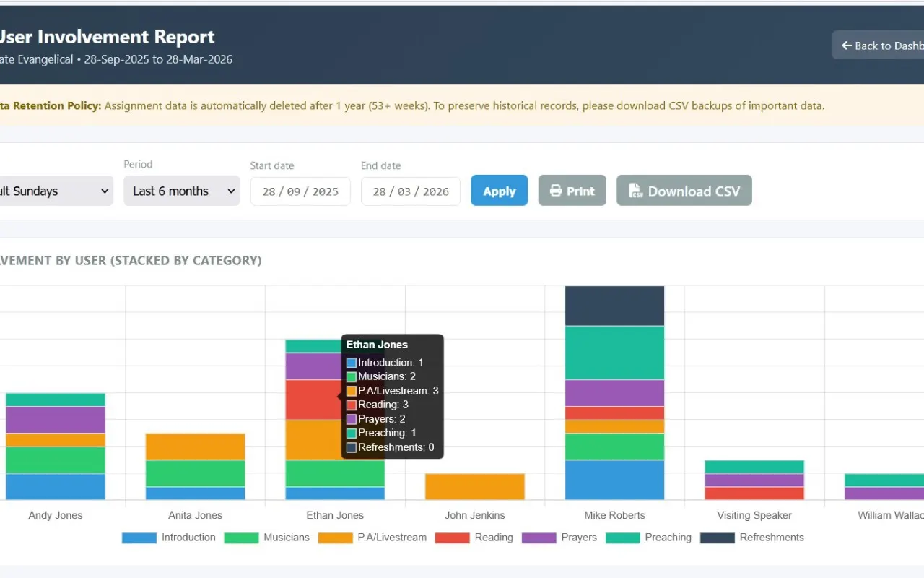Viewport: 924px width, 578px height.
Task: Click Ethan Jones' red Reading bar segment
Action: [313, 400]
